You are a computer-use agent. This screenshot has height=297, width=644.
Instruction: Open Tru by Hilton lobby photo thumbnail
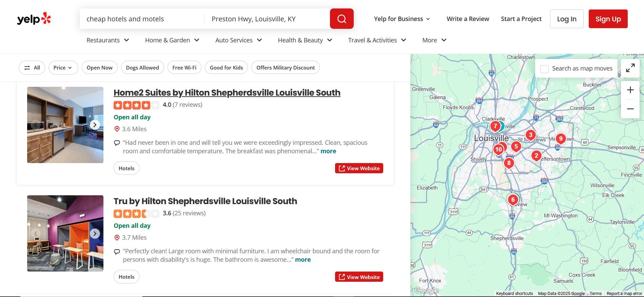(x=65, y=233)
